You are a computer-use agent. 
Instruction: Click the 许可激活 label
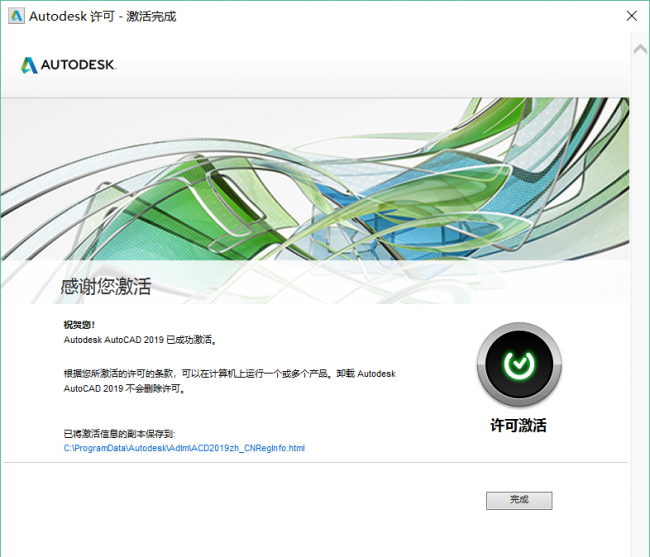518,425
